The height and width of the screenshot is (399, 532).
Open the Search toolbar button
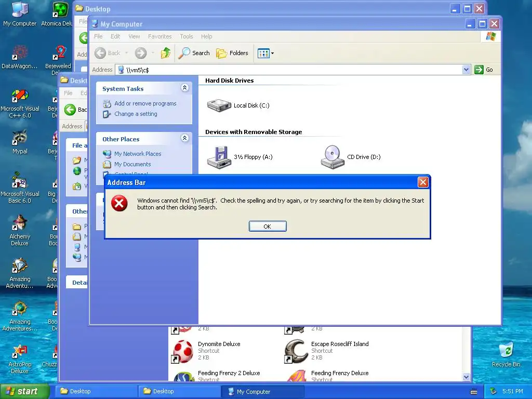click(194, 53)
